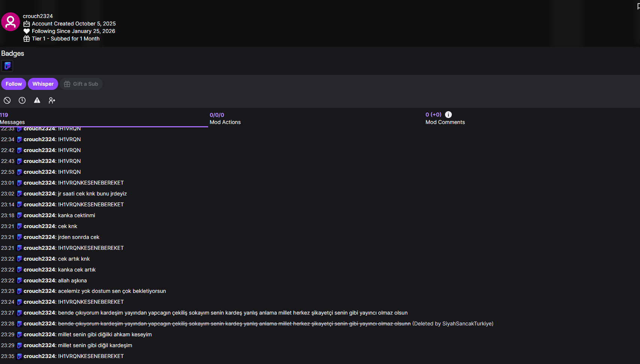Open Whisper to crouch2324
The width and height of the screenshot is (640, 364).
[x=43, y=84]
